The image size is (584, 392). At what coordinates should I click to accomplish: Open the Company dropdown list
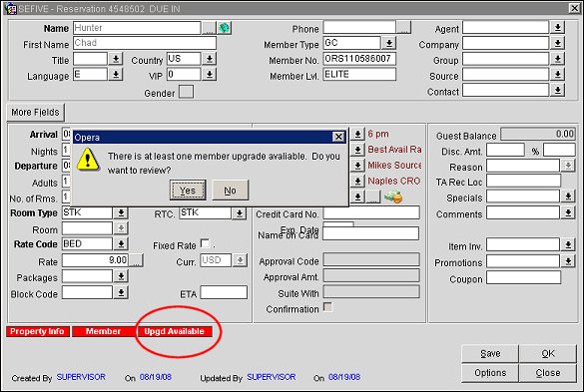click(558, 43)
